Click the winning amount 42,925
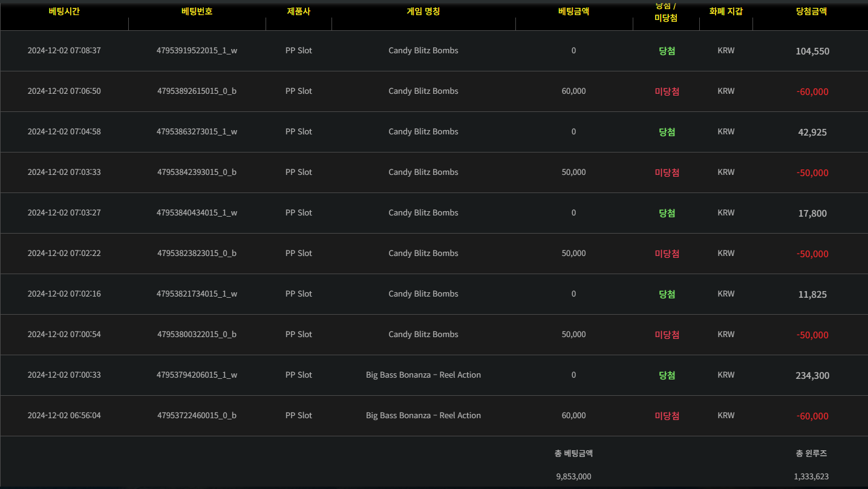Screen dimensions: 868x489 coord(812,133)
